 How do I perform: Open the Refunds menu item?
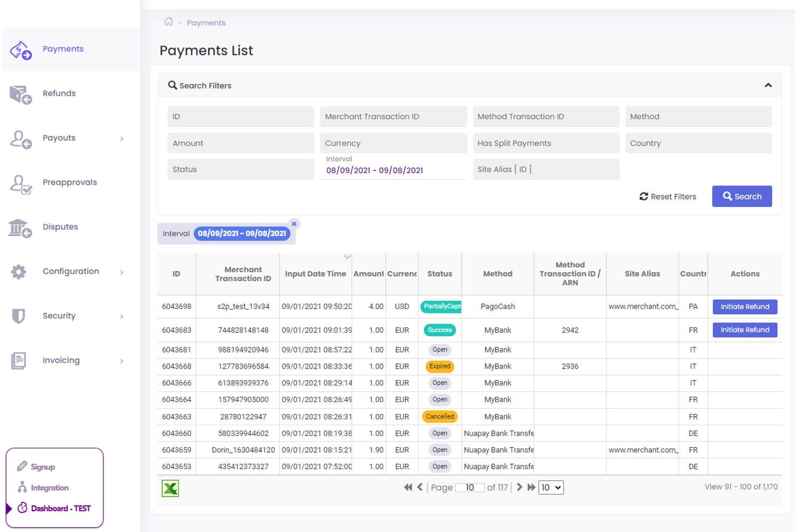coord(59,93)
